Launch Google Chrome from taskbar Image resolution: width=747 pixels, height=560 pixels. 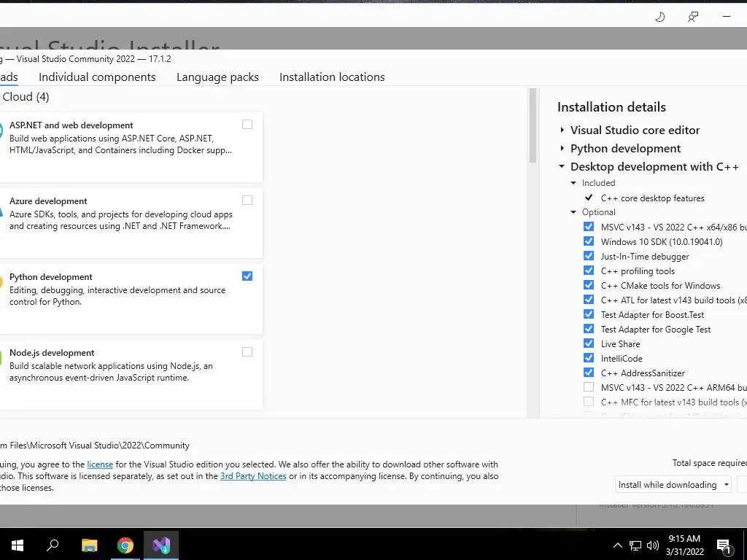125,545
